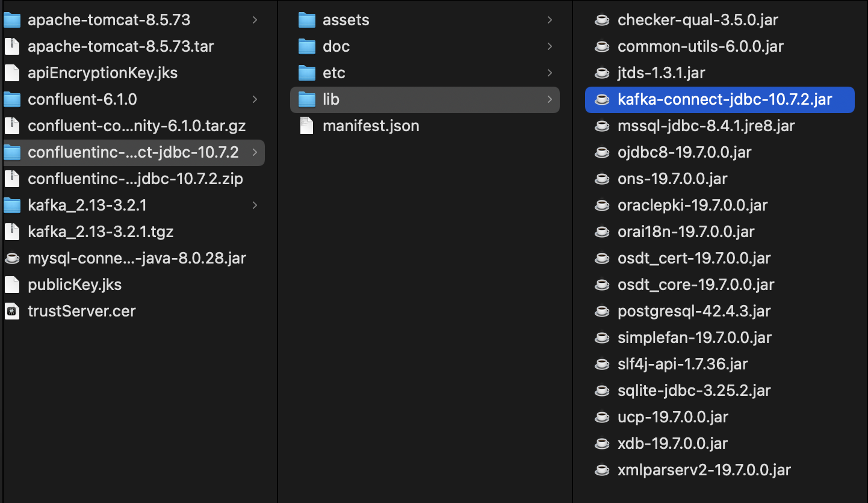Expand the etc folder chevron
868x503 pixels.
click(550, 73)
